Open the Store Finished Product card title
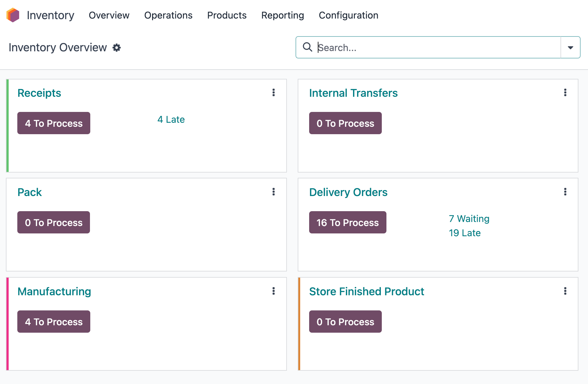This screenshot has width=588, height=384. click(367, 291)
